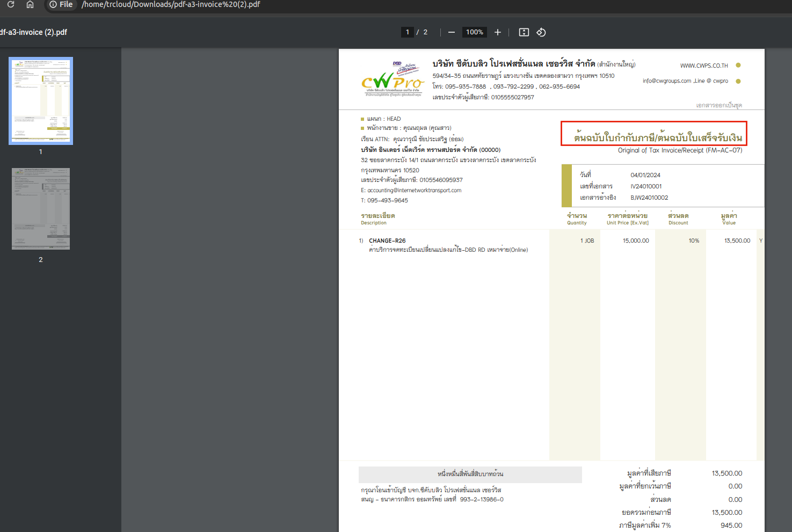Click document number IV24010001
Viewport: 792px width, 532px height.
click(646, 186)
